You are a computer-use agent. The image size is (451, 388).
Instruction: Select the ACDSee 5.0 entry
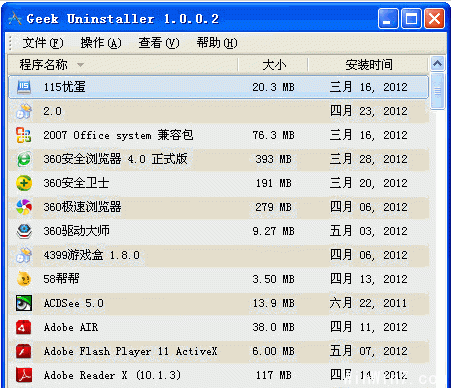pyautogui.click(x=74, y=303)
